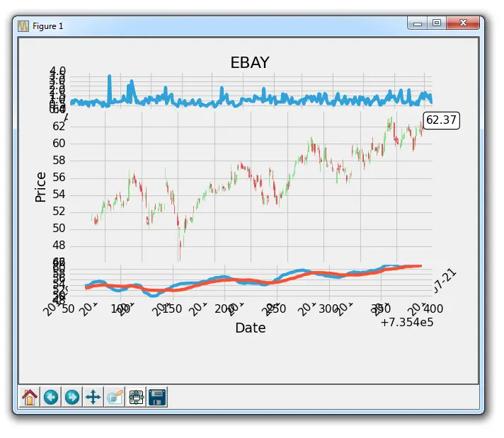Click the 300 tick on x-axis
Screen dimensions: 504x438
pyautogui.click(x=328, y=309)
